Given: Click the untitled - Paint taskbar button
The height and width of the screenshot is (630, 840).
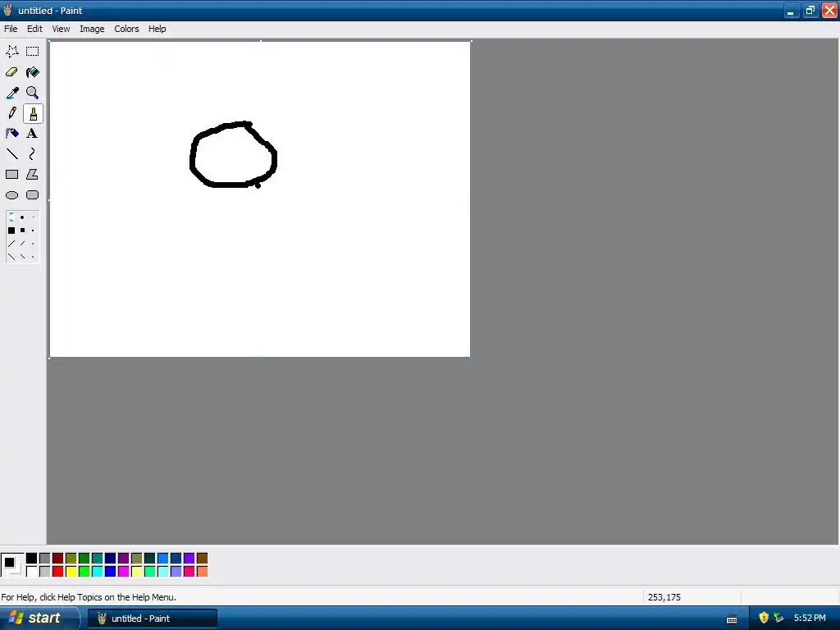Looking at the screenshot, I should [x=152, y=619].
